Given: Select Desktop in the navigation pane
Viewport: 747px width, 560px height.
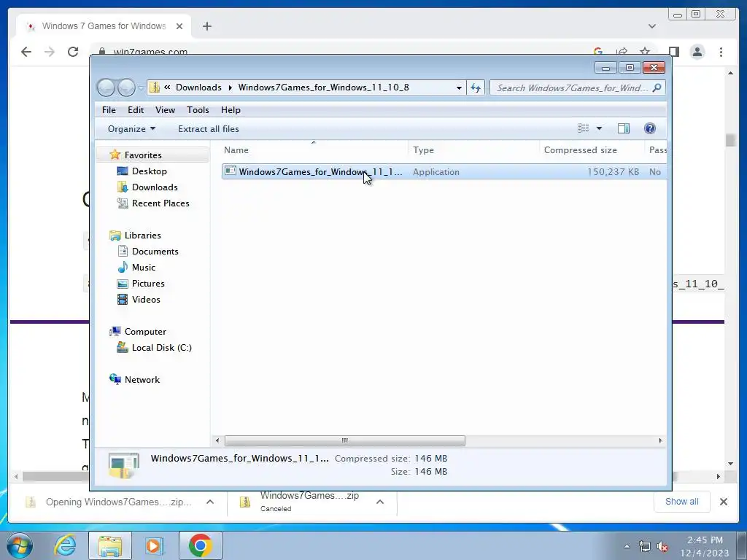Looking at the screenshot, I should (149, 171).
